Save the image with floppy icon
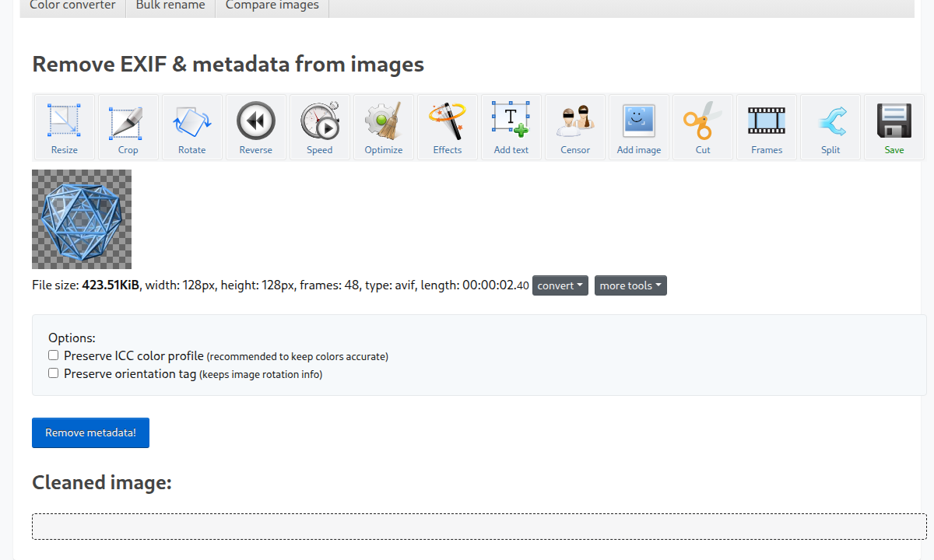 [894, 128]
